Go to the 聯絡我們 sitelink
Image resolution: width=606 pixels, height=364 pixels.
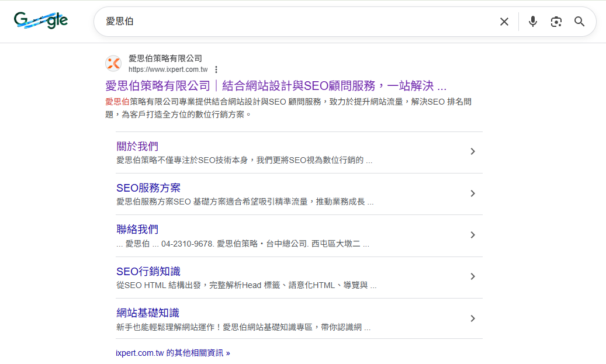[137, 229]
